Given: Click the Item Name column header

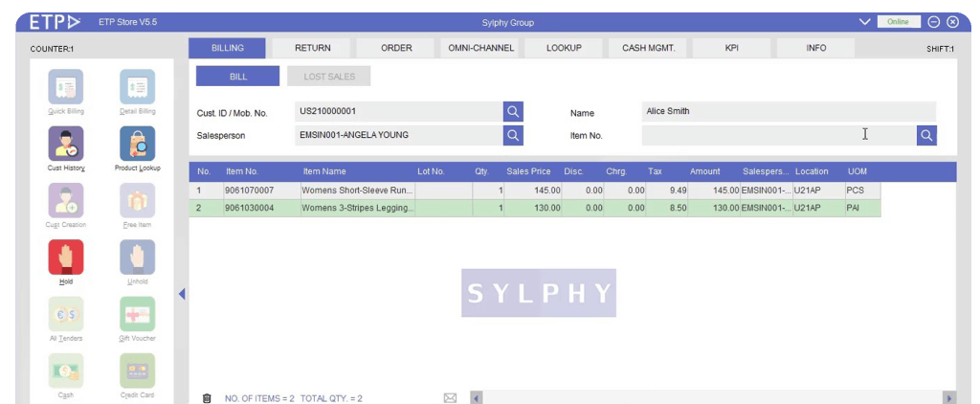Looking at the screenshot, I should (324, 171).
